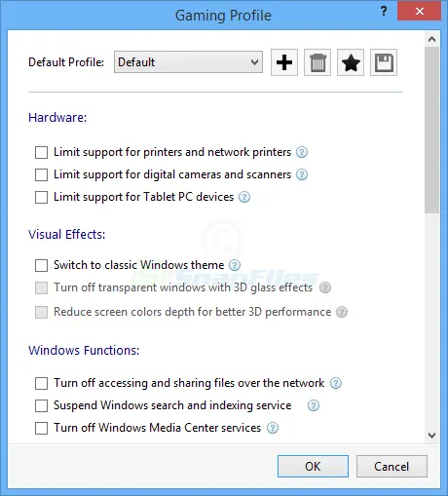Image resolution: width=448 pixels, height=496 pixels.
Task: Show help for Windows Media Center services
Action: 273,428
